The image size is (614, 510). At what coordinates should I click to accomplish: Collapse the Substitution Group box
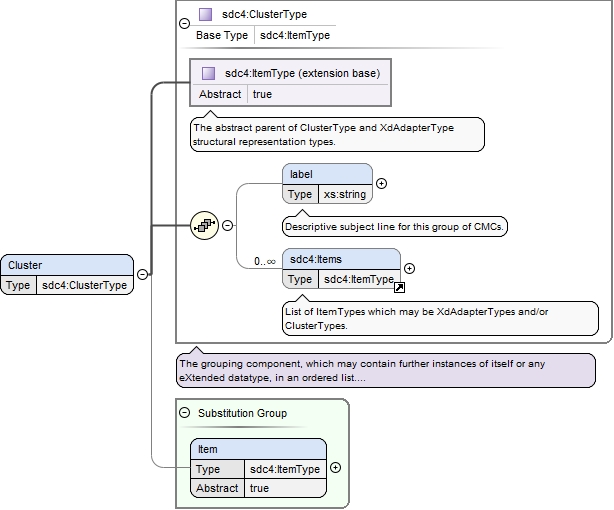184,412
